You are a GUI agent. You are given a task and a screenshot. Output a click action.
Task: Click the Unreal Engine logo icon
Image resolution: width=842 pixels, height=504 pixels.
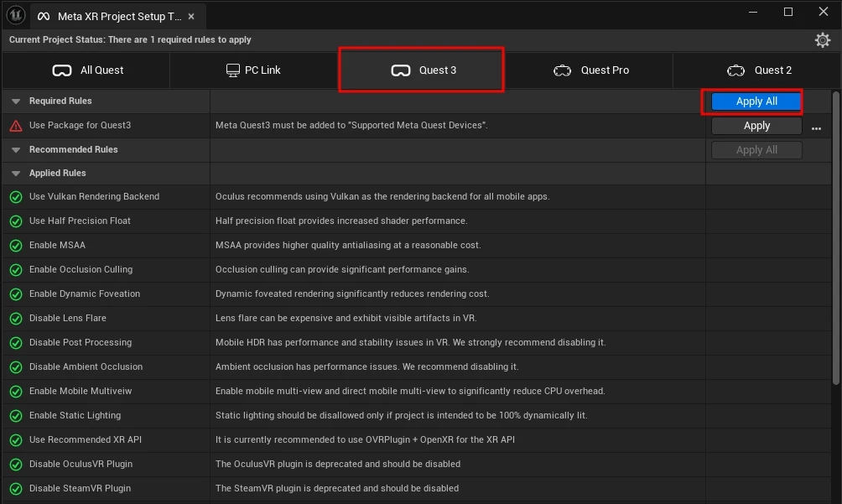point(16,15)
